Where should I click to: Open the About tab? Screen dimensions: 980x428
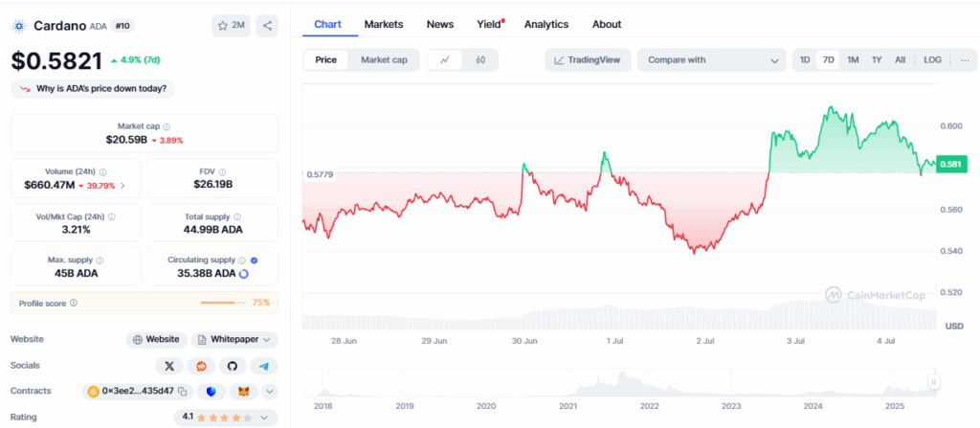tap(607, 24)
